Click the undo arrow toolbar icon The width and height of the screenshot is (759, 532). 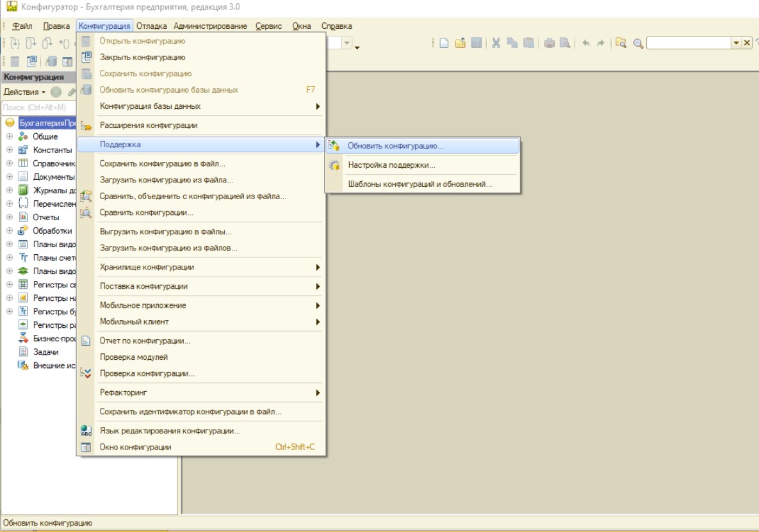[x=585, y=43]
